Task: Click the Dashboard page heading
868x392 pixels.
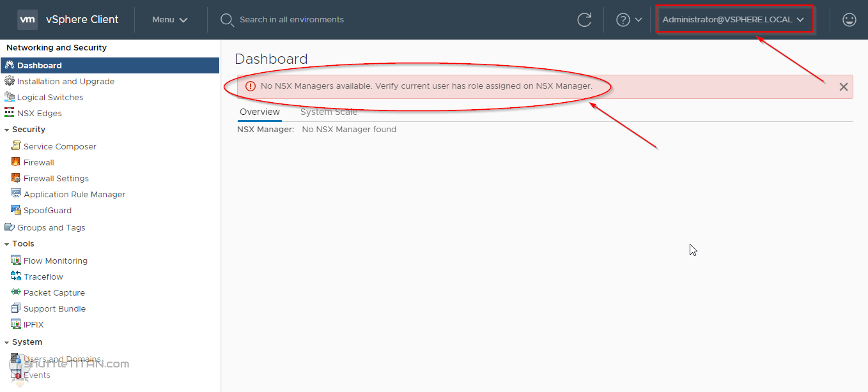Action: point(271,59)
